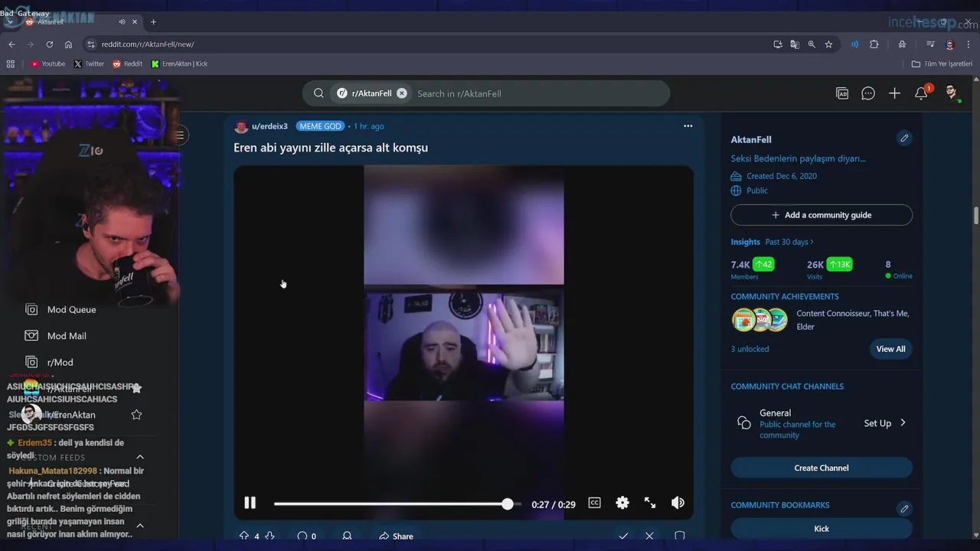The image size is (980, 551).
Task: Open Tüm Yer İşaretleri bookmarks folder
Action: [x=942, y=64]
